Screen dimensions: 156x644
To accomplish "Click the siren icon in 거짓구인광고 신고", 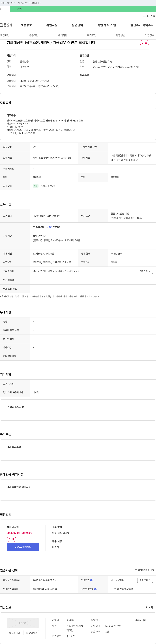I will 136,570.
